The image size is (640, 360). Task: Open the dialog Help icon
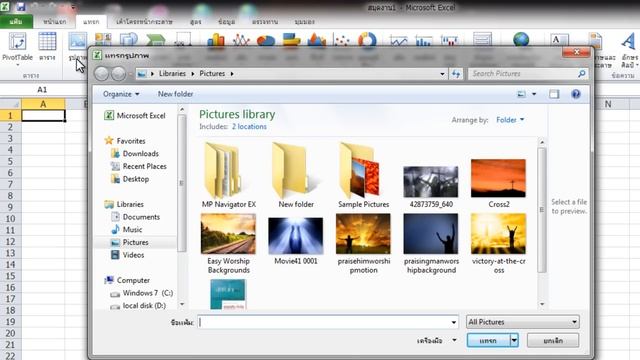tap(576, 94)
